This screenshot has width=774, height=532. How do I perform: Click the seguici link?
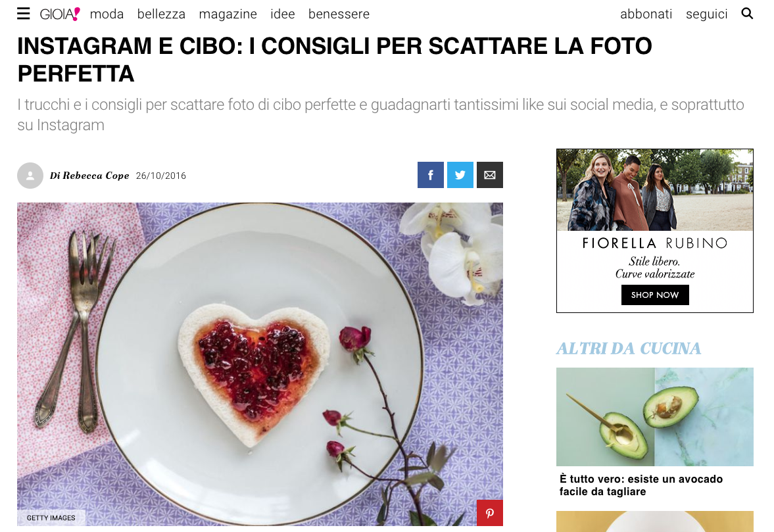pos(706,14)
